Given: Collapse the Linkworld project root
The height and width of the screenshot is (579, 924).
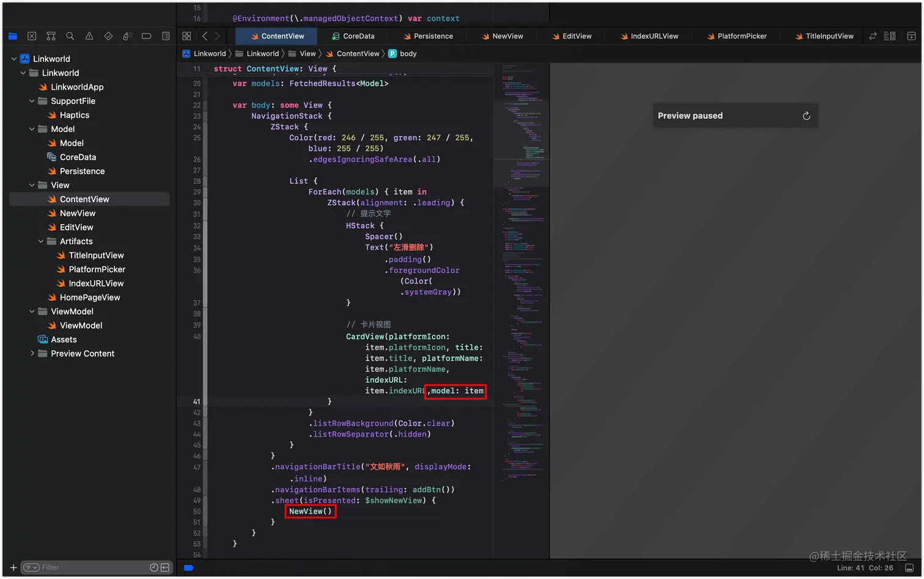Looking at the screenshot, I should 14,59.
